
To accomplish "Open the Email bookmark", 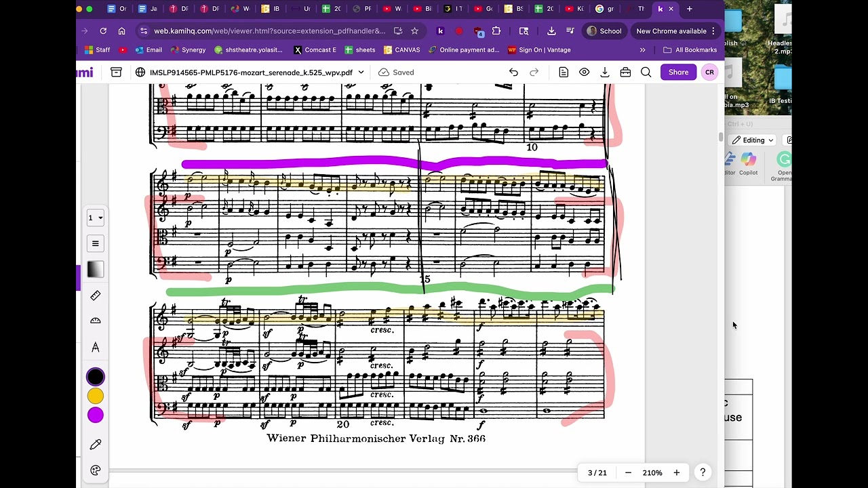I will coord(149,49).
